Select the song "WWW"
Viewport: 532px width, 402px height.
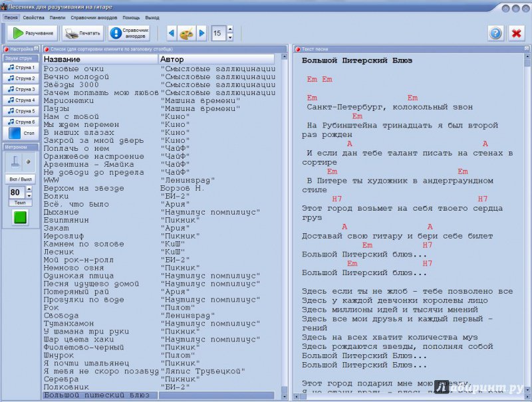click(51, 180)
